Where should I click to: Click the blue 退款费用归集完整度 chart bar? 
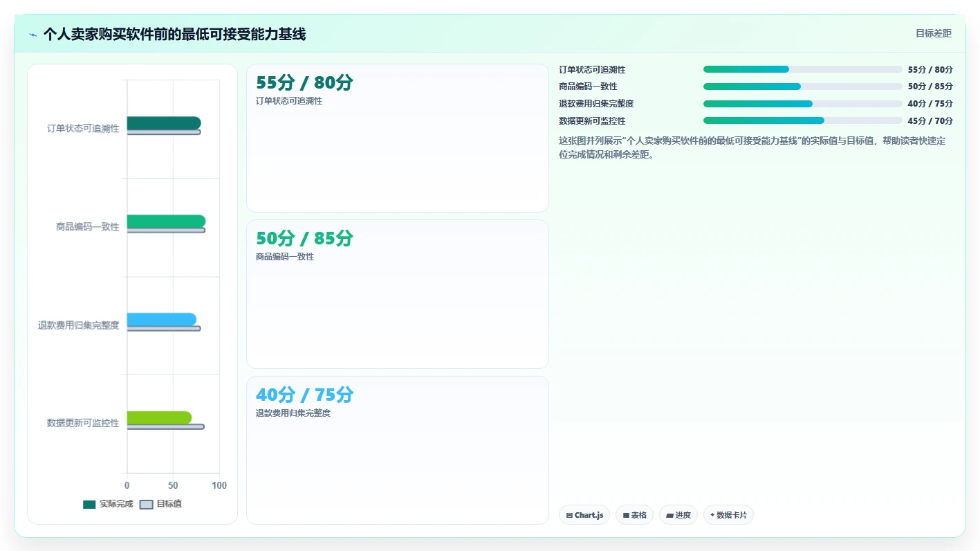(162, 319)
